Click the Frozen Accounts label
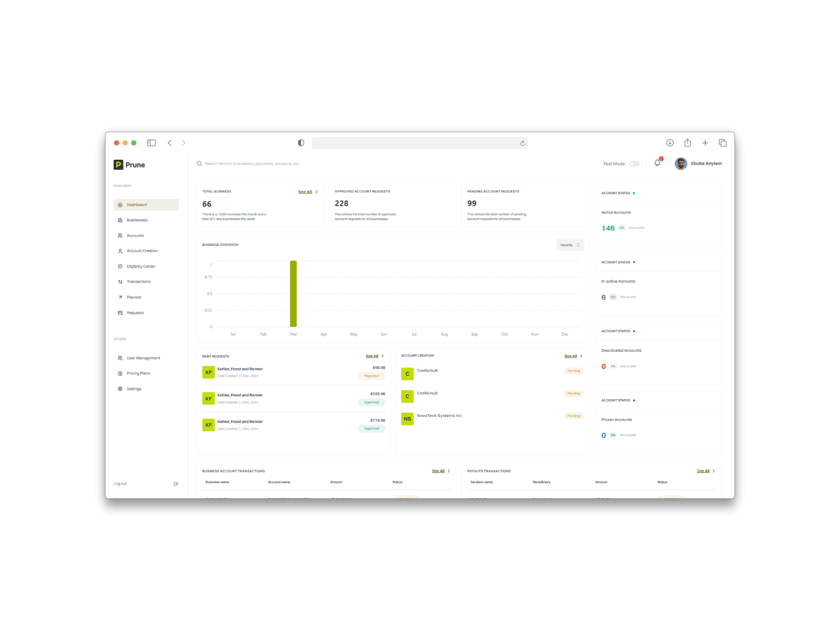 616,420
